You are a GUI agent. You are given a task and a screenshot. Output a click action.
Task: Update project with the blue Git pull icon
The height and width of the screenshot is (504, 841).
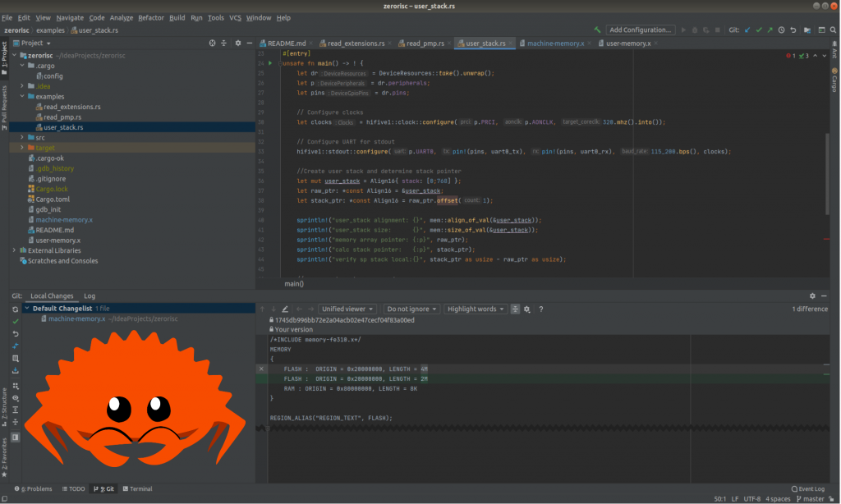[x=747, y=29]
